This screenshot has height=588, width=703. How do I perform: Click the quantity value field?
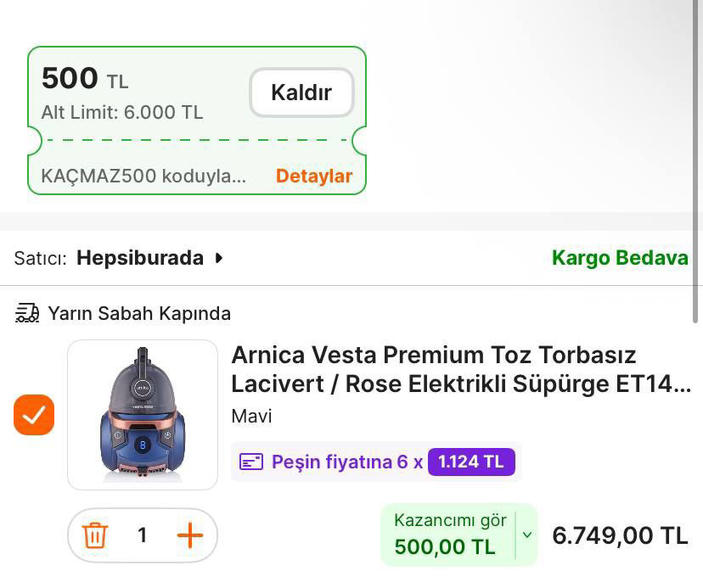(143, 535)
